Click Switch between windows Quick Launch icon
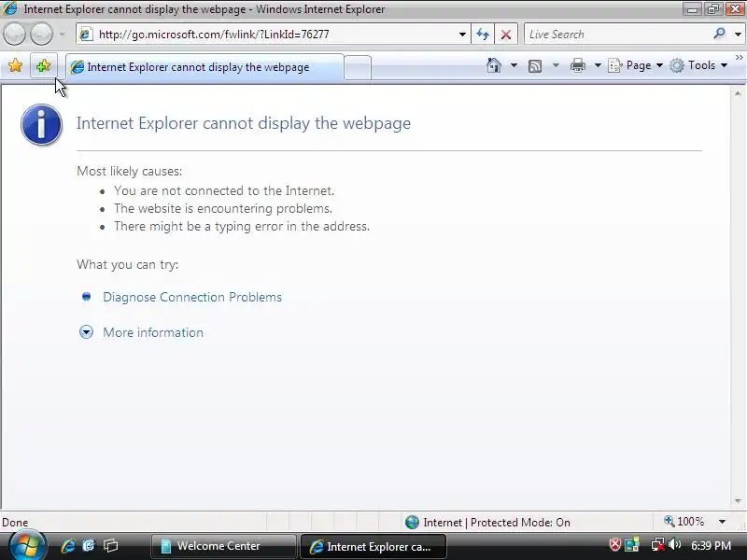747x560 pixels. tap(110, 546)
